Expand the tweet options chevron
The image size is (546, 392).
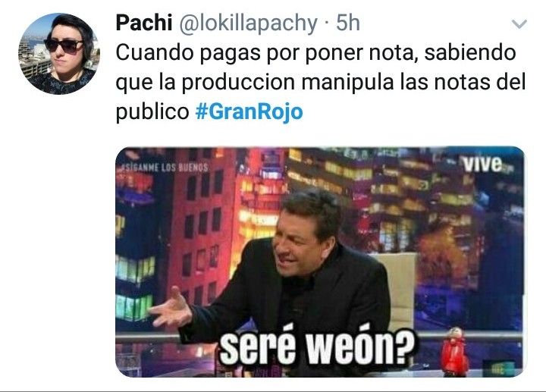[x=519, y=24]
